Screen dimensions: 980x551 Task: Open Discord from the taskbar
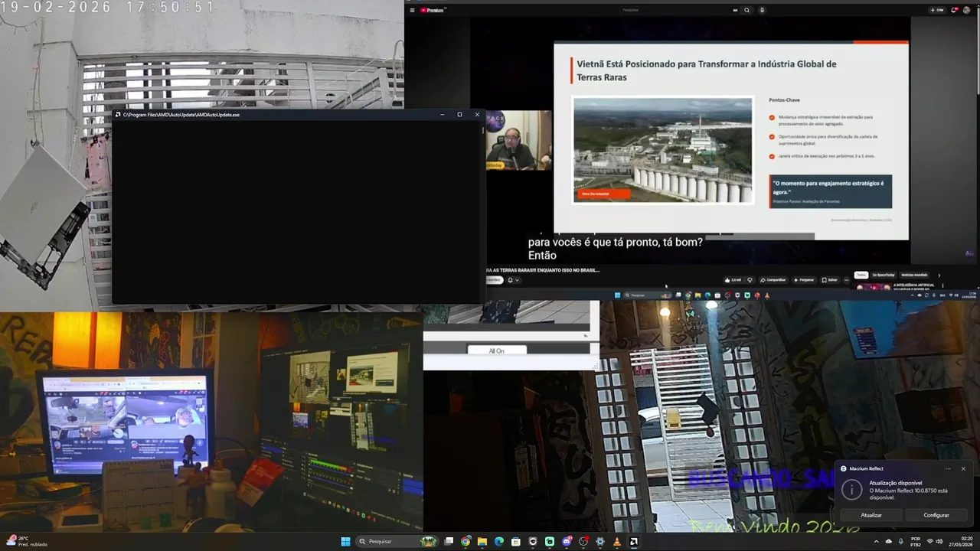(567, 542)
